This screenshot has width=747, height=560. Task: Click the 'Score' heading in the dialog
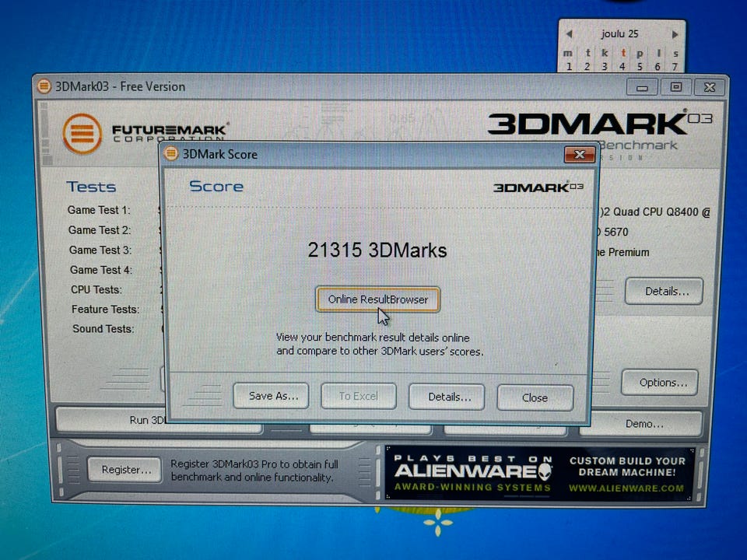[x=216, y=186]
